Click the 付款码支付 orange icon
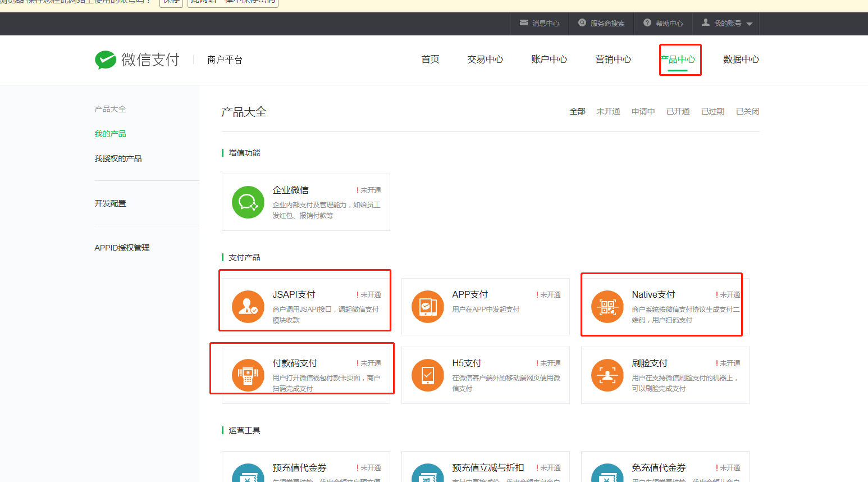This screenshot has height=482, width=868. [248, 375]
